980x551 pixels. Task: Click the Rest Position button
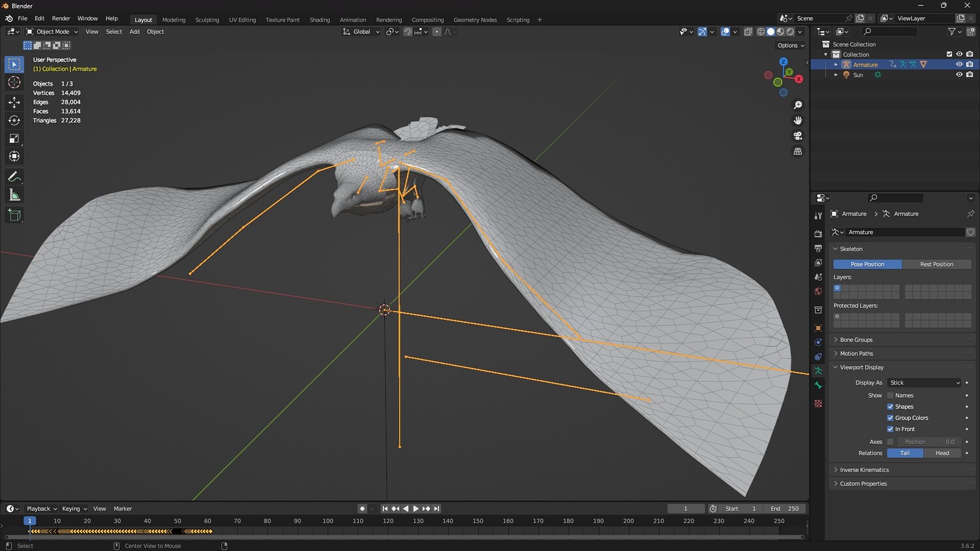[x=936, y=264]
